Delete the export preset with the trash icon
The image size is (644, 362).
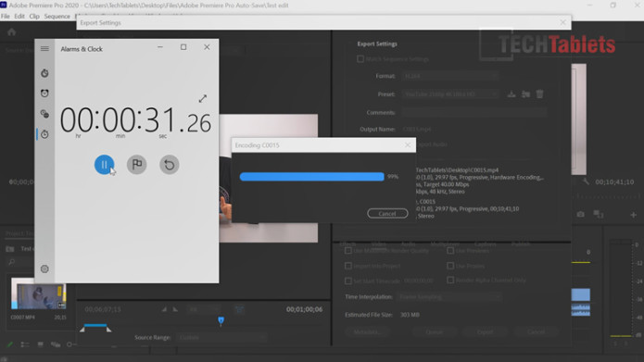(539, 94)
